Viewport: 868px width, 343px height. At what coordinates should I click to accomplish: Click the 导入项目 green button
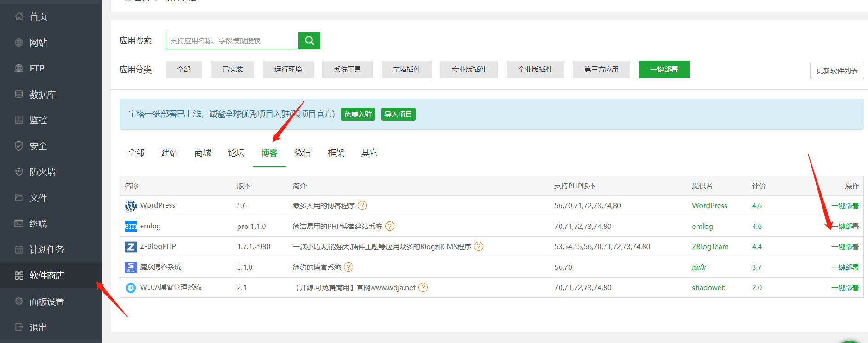coord(398,114)
